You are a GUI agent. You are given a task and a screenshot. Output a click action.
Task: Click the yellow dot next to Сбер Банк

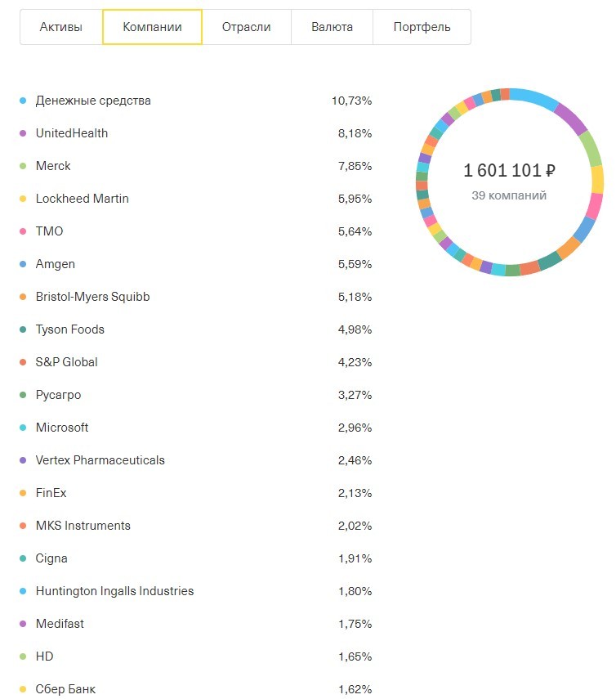(x=23, y=688)
